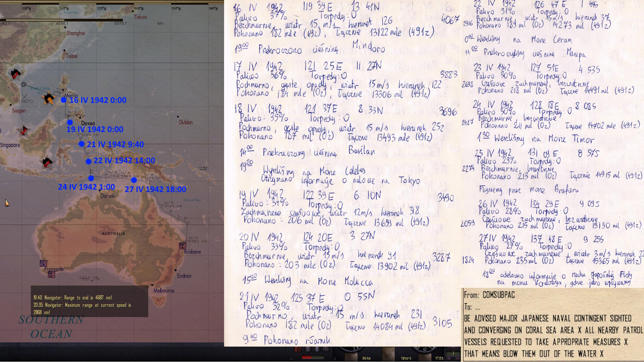Click the blue marker for 27 IV 1942 18:00
644x362 pixels.
coord(134,180)
